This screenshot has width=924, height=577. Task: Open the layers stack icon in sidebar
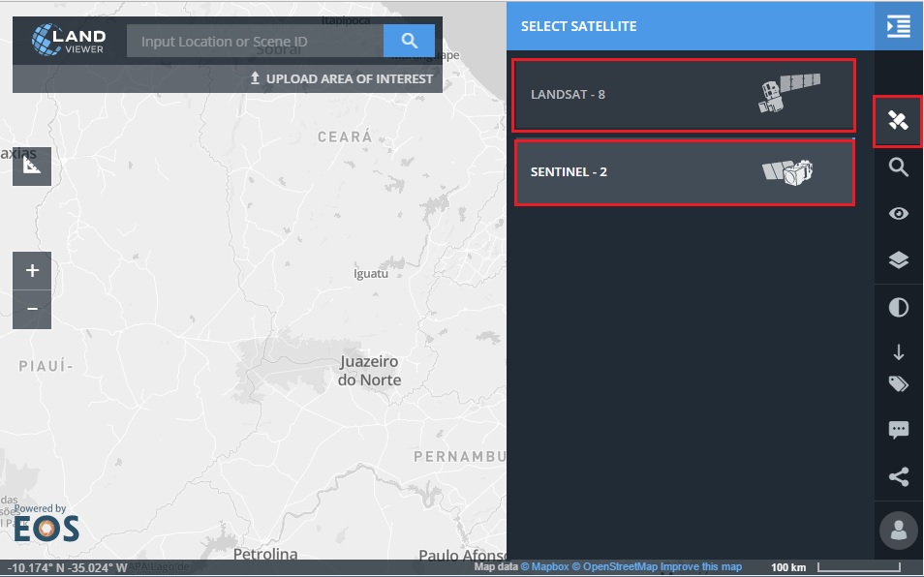tap(898, 259)
